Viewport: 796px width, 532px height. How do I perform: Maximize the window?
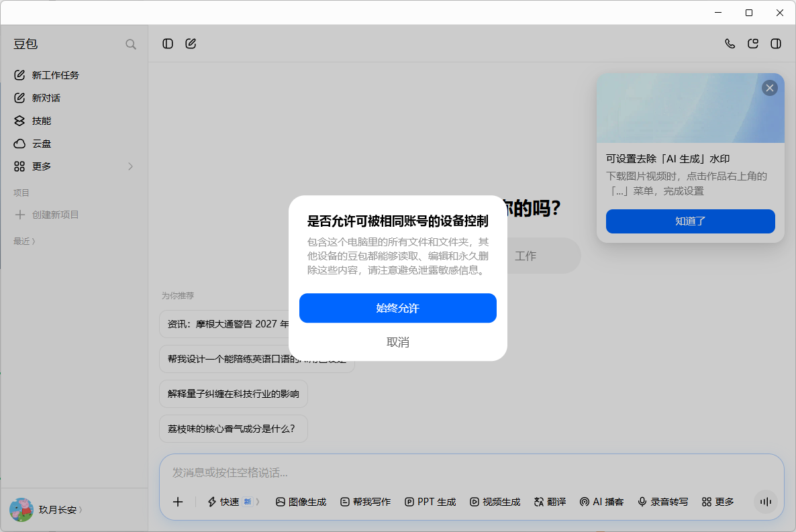[749, 13]
